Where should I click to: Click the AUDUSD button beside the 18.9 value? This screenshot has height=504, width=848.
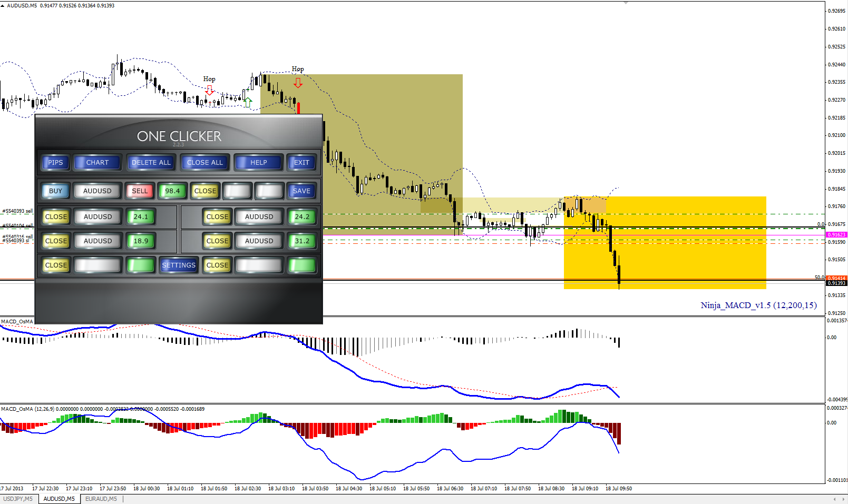click(x=98, y=241)
